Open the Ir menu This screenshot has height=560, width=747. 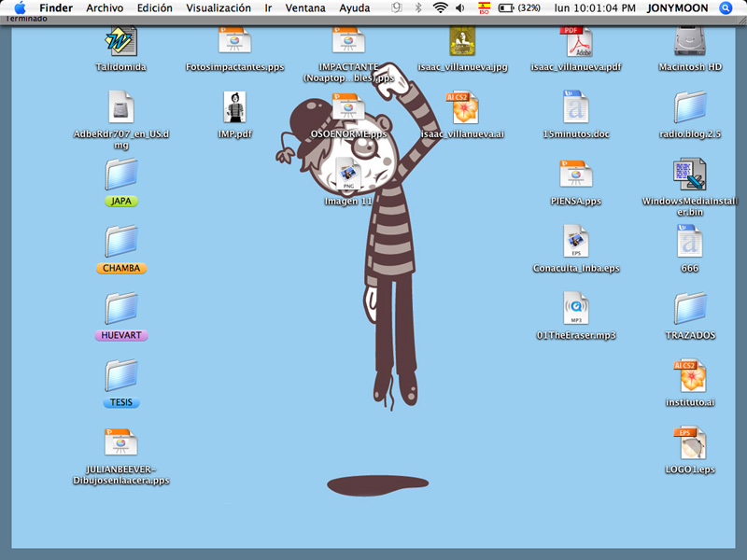click(268, 8)
